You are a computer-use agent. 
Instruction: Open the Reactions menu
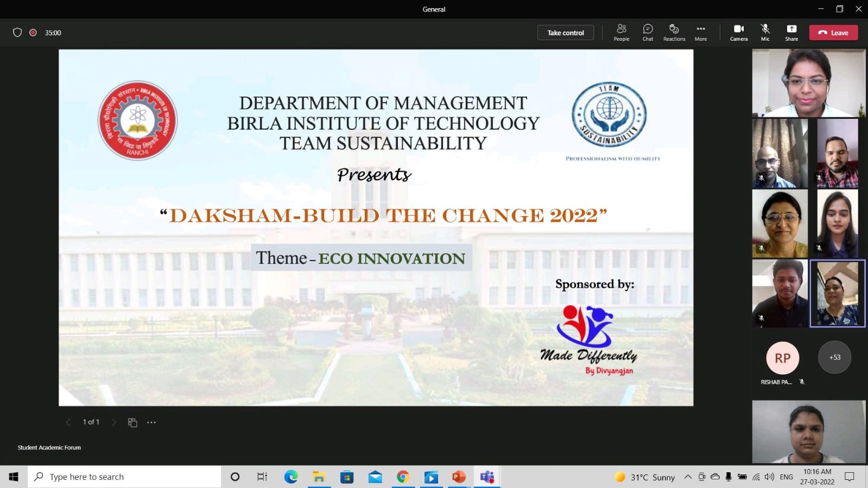point(674,32)
